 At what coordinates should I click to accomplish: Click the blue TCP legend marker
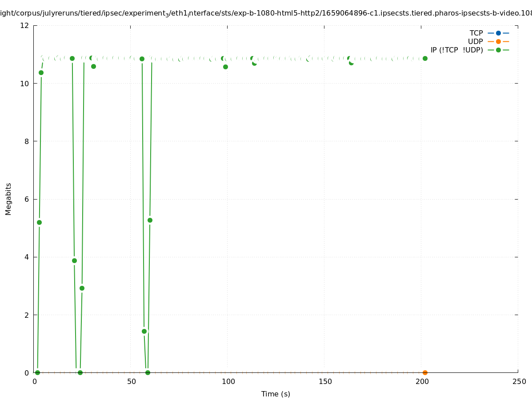498,33
